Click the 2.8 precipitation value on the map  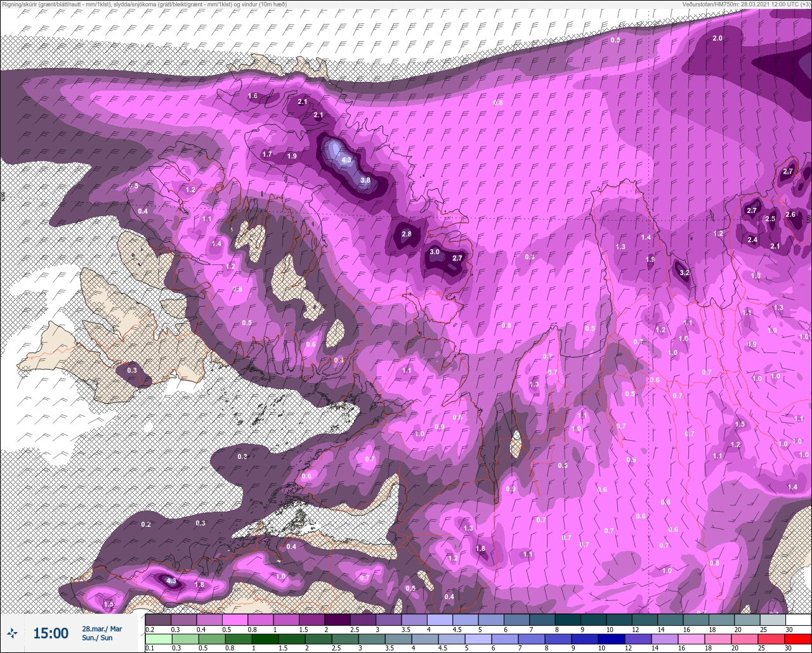coord(407,234)
